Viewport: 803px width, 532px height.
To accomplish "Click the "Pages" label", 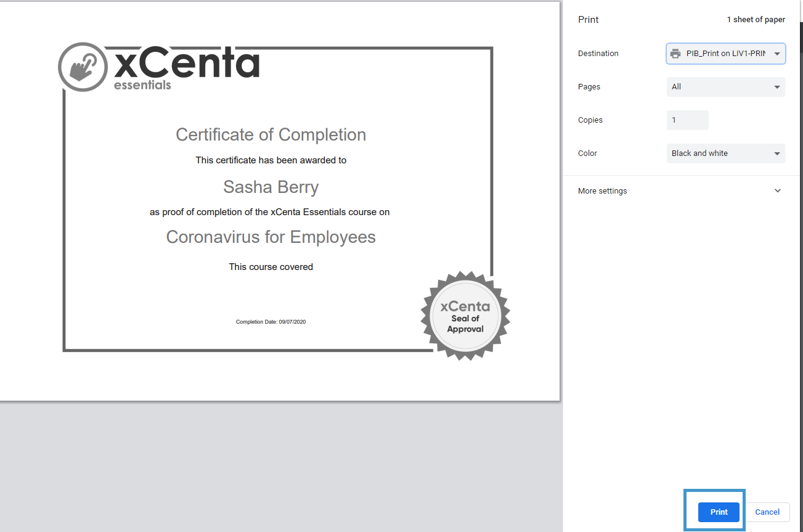I will coord(589,87).
